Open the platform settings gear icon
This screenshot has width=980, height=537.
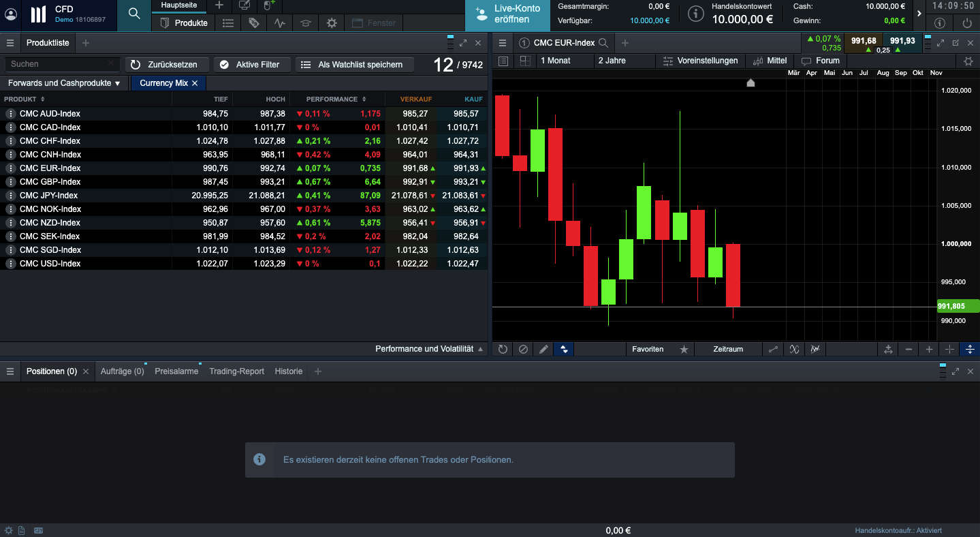[332, 22]
